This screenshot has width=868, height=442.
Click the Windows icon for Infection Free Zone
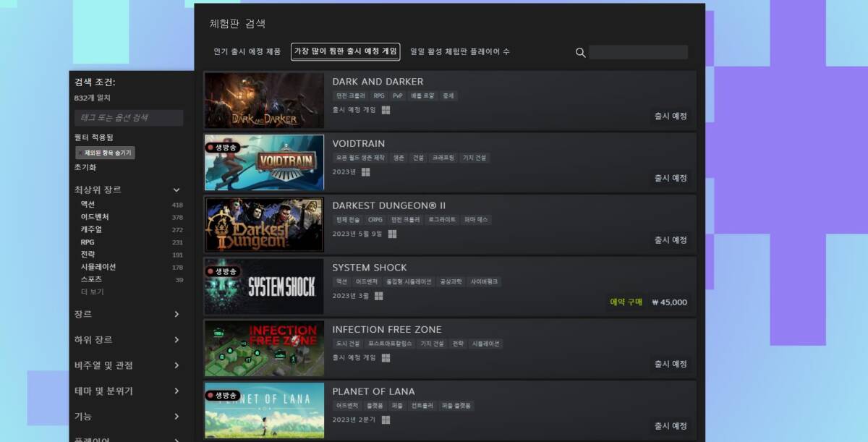[x=388, y=359]
